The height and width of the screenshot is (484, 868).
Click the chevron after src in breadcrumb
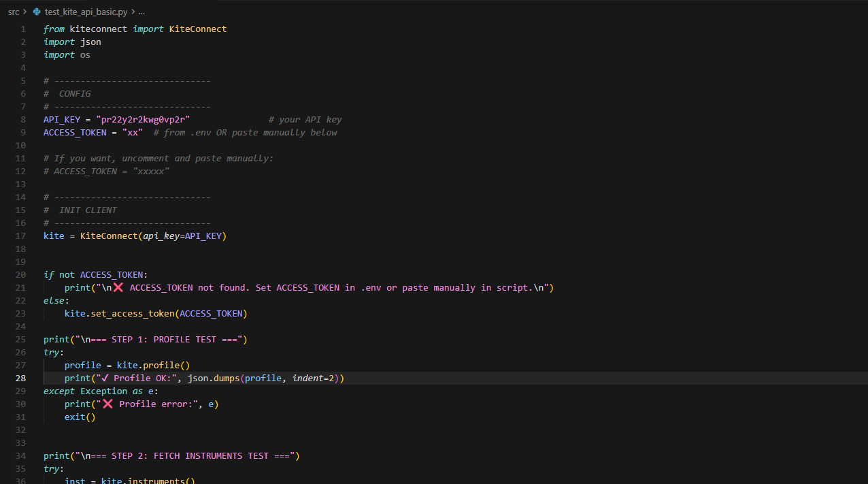click(25, 12)
